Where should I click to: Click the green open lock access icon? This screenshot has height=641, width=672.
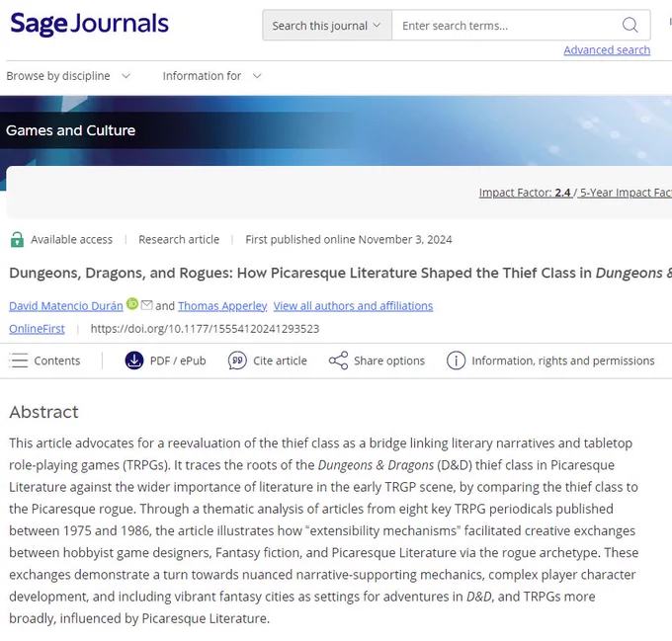[17, 239]
